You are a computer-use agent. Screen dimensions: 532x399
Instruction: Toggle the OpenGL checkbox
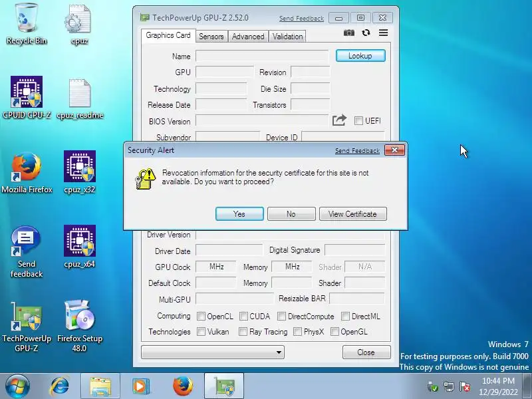[x=334, y=331]
